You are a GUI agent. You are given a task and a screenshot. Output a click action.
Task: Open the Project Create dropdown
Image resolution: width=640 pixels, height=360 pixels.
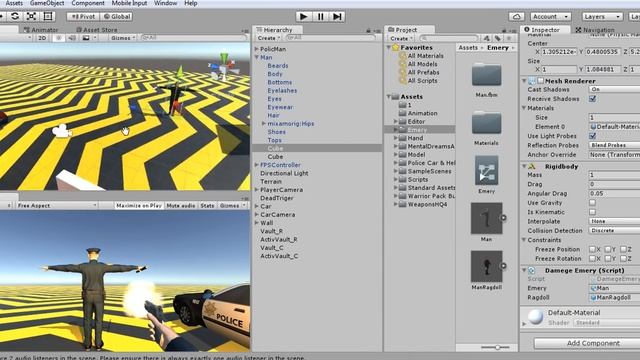pyautogui.click(x=401, y=38)
